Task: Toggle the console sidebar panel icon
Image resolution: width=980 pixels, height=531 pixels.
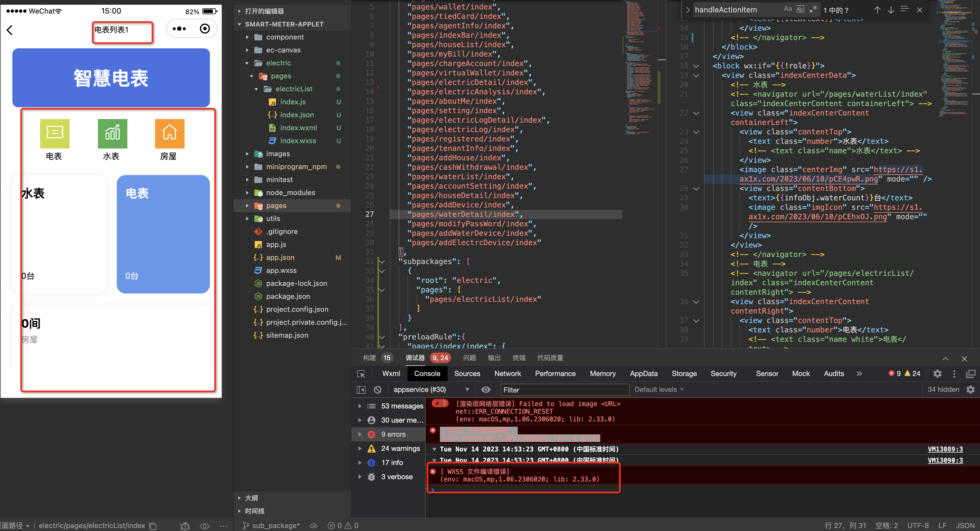Action: coord(361,390)
